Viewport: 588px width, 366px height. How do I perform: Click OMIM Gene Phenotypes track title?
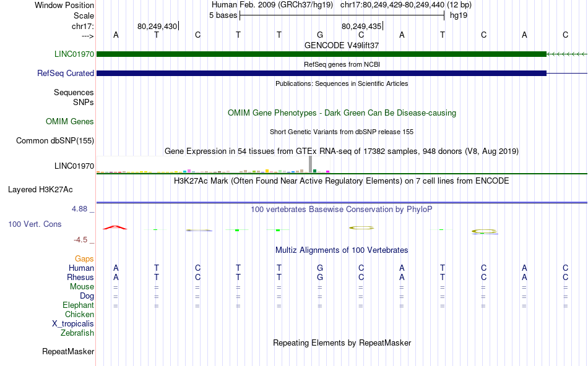[342, 113]
